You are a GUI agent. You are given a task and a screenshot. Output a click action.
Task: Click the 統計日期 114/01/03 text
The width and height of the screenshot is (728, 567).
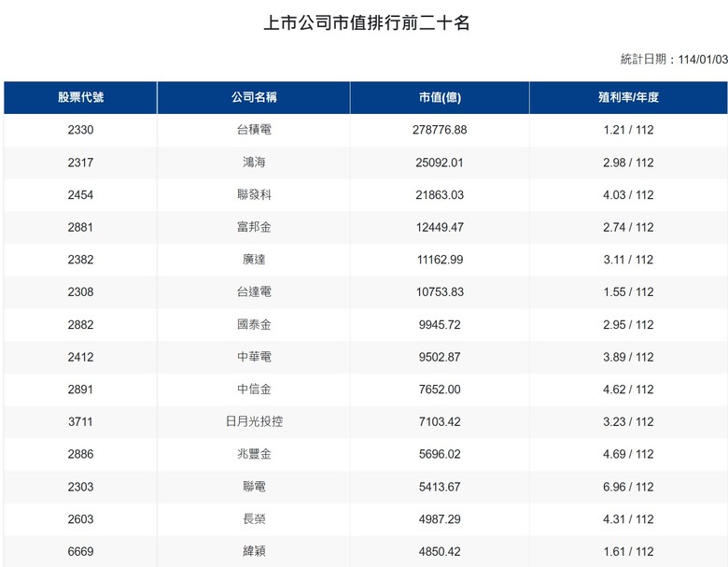[674, 60]
